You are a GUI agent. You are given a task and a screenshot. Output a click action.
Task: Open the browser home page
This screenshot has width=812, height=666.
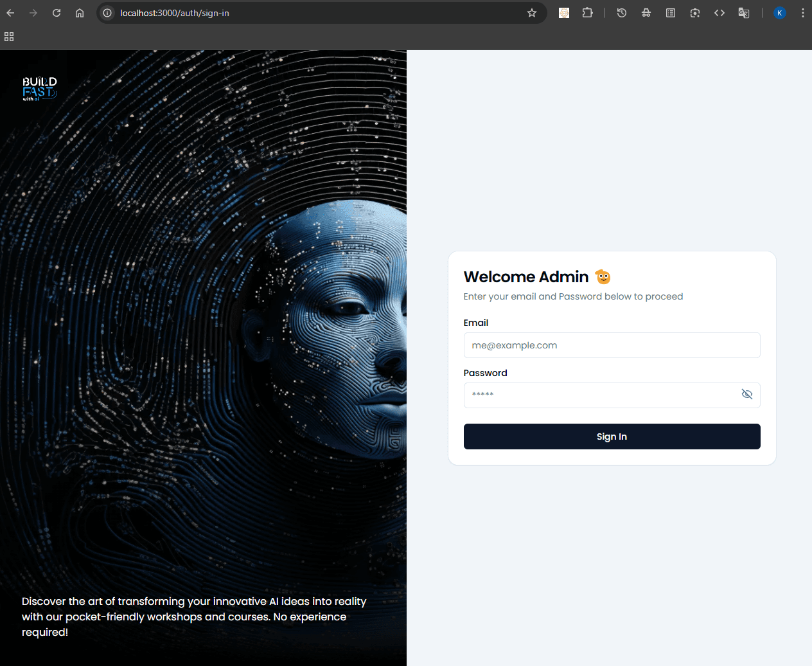click(x=80, y=13)
